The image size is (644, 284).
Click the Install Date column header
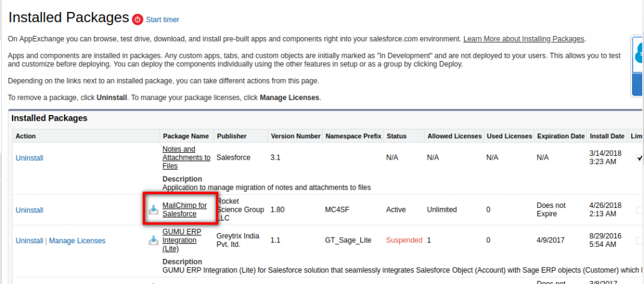607,136
